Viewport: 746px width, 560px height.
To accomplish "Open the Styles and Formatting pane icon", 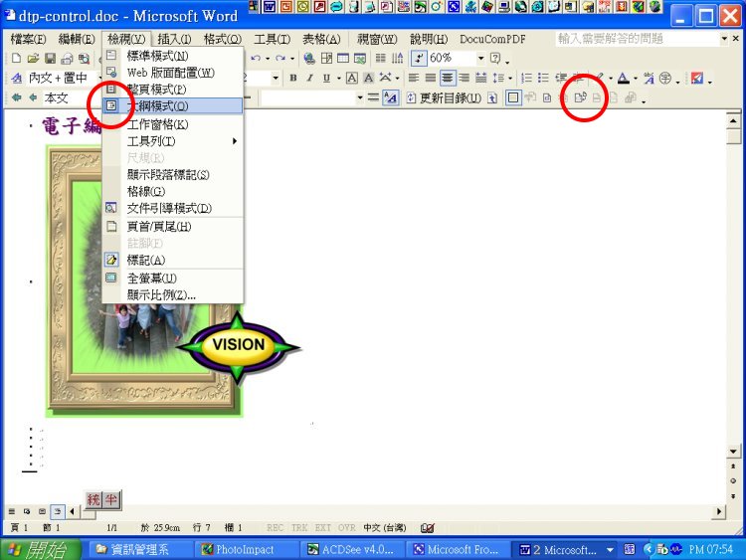I will (x=17, y=78).
